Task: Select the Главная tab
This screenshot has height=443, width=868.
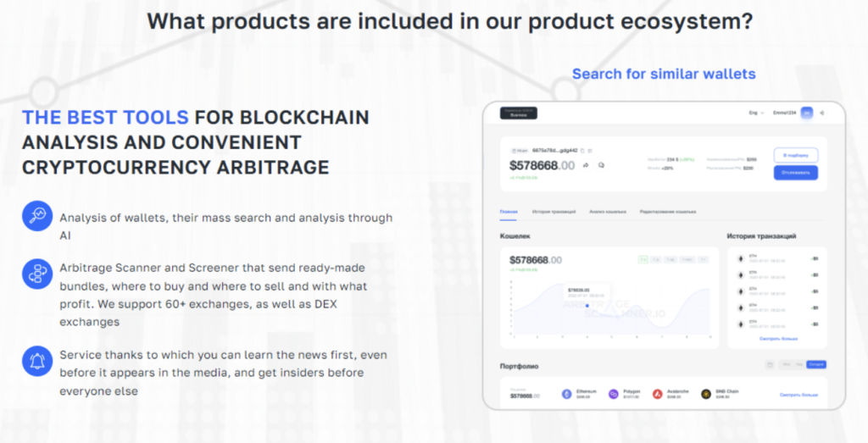Action: [x=509, y=212]
